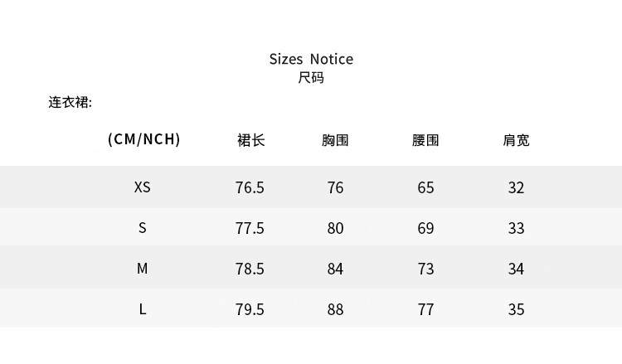Click the 79.5 skirt length for size L
The height and width of the screenshot is (364, 622).
tap(250, 309)
